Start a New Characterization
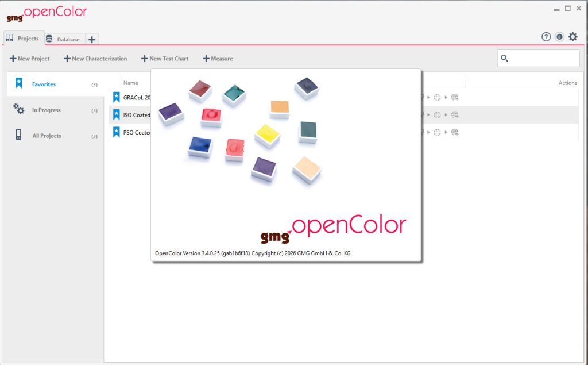The width and height of the screenshot is (588, 365). pos(95,59)
